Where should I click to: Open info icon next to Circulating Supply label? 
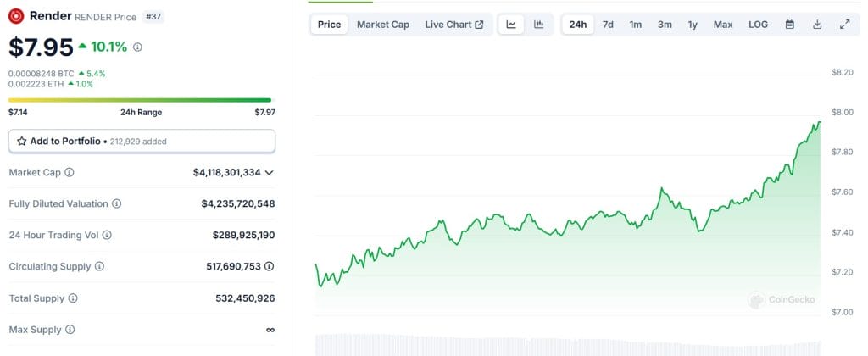click(x=99, y=266)
